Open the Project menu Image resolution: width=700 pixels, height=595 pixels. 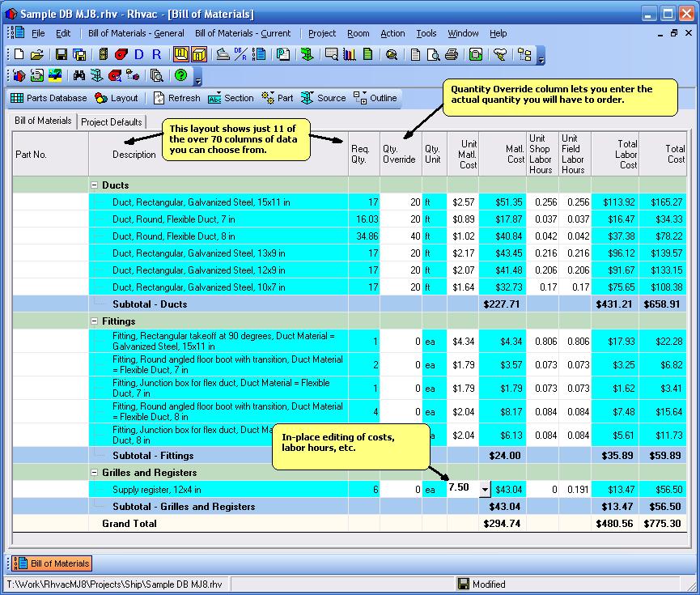[x=321, y=33]
